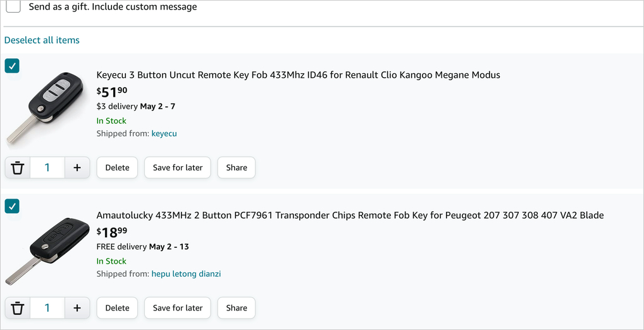Click plus icon to increase Keyecu quantity
The width and height of the screenshot is (644, 330).
tap(77, 168)
